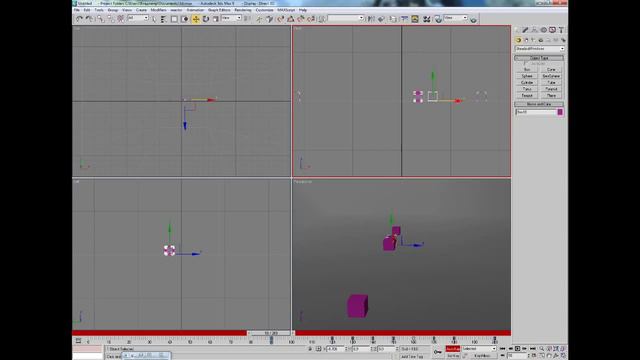The height and width of the screenshot is (360, 640).
Task: Activate the Select and Link tool
Action: [100, 19]
